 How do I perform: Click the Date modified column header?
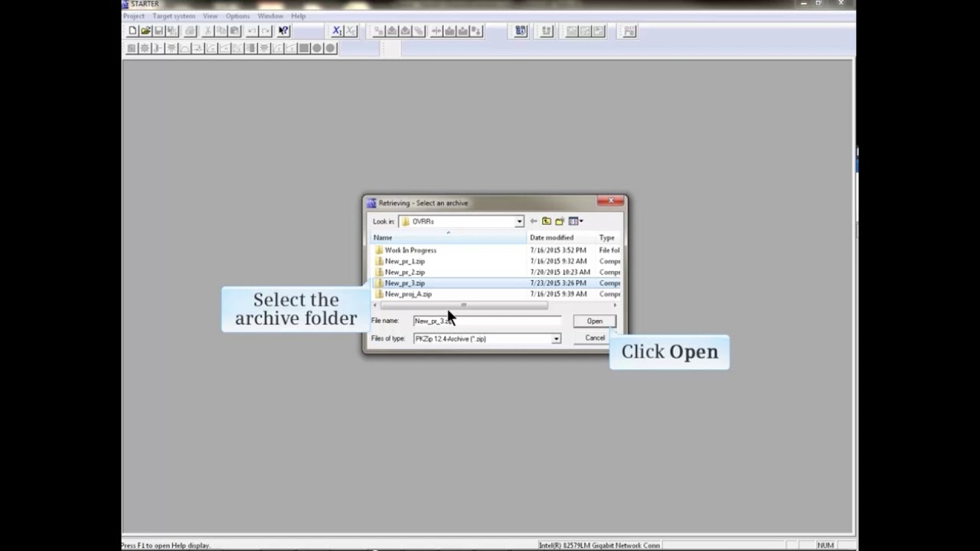click(561, 237)
